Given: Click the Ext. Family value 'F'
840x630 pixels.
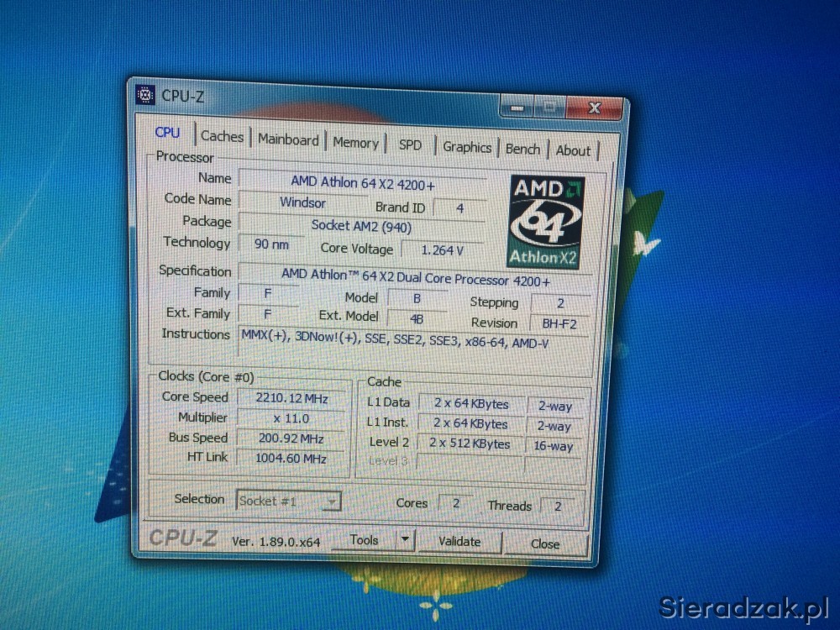Looking at the screenshot, I should point(268,314).
